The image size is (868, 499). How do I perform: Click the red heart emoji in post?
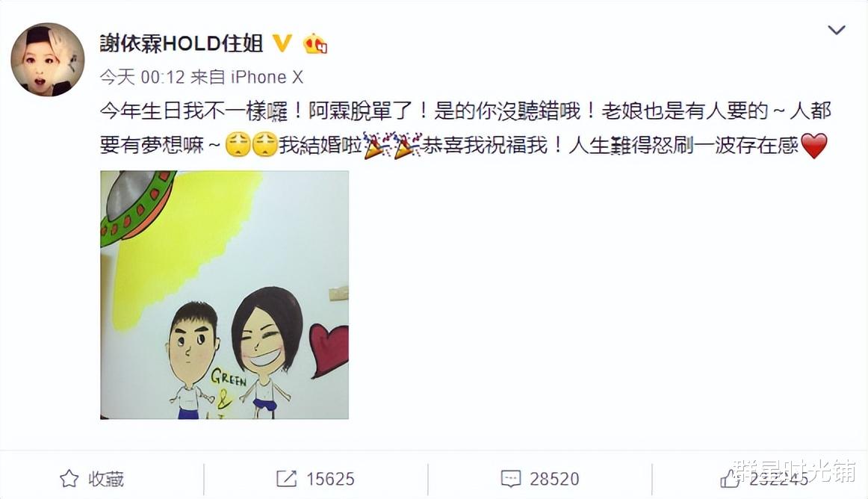(813, 146)
